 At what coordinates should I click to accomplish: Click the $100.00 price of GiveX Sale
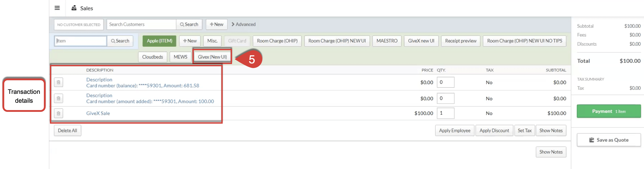tap(424, 113)
